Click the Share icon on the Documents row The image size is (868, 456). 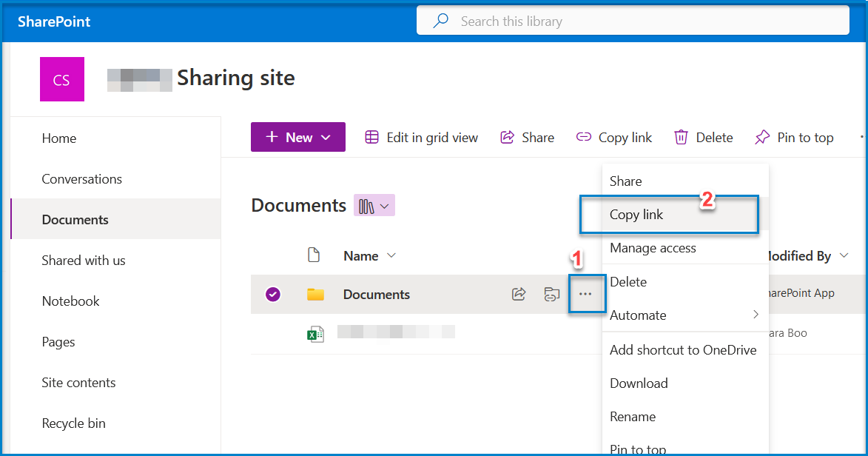[x=518, y=294]
